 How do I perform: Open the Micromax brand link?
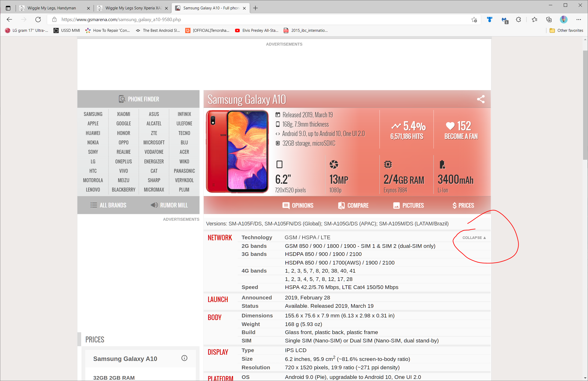(x=154, y=190)
